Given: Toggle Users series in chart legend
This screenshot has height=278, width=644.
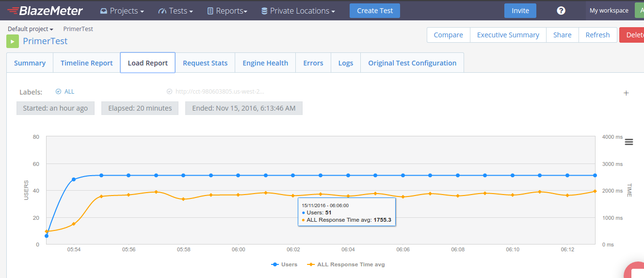Looking at the screenshot, I should point(284,264).
